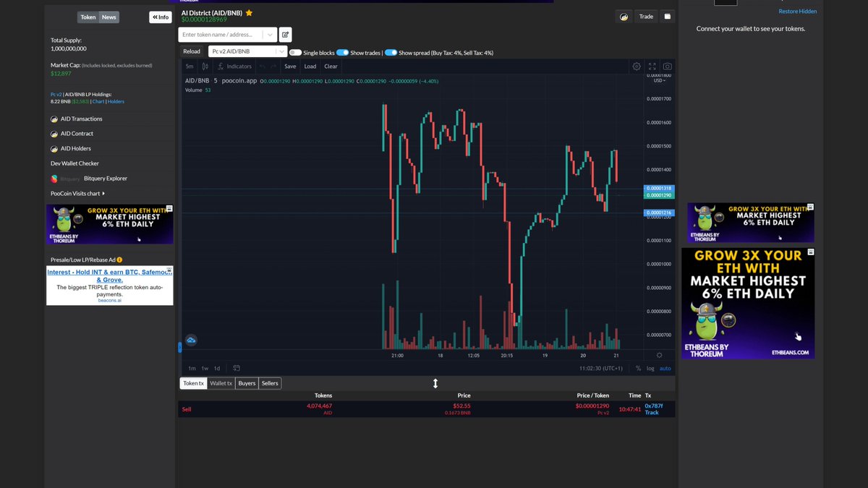Switch to the News tab
Screen dimensions: 868x488
coord(109,17)
